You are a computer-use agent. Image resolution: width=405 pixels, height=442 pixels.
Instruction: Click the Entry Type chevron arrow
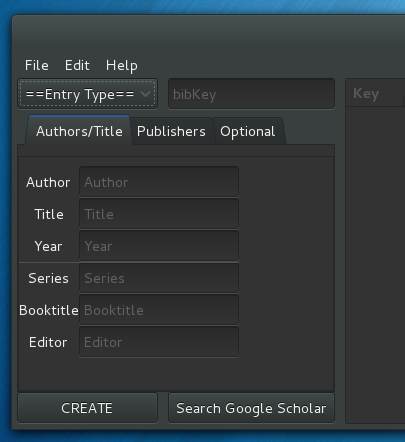[x=146, y=94]
